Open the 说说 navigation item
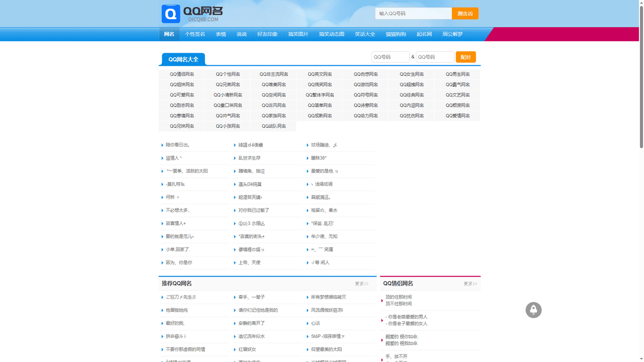Screen dimensions: 644x362 [x=241, y=34]
